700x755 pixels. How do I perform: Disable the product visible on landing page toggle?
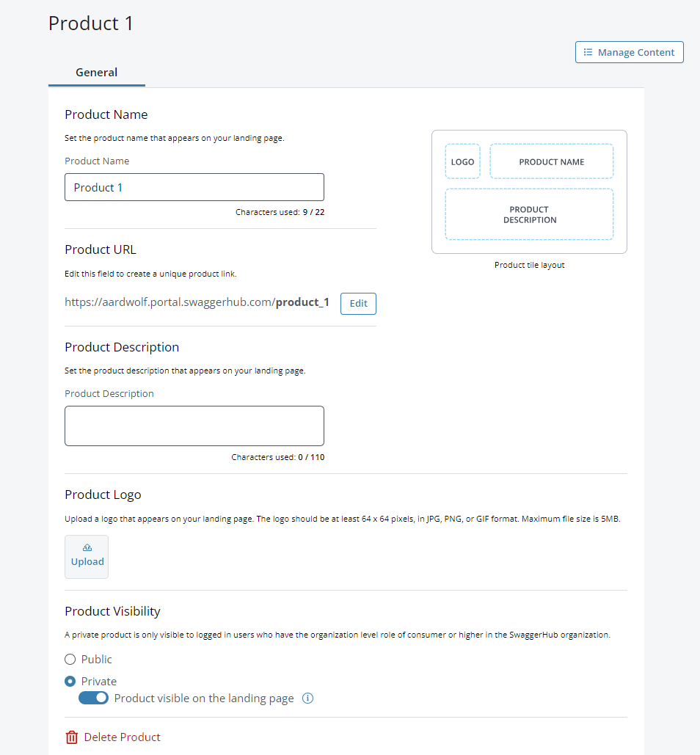point(93,697)
